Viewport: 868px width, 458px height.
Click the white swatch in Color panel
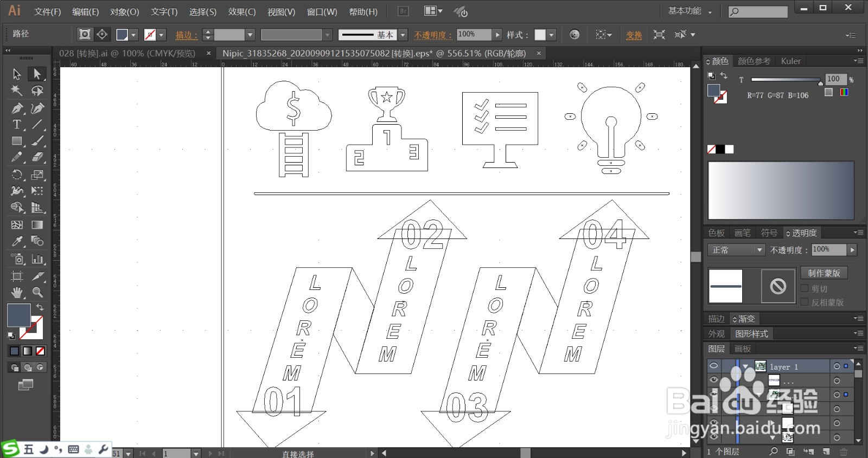(x=730, y=149)
